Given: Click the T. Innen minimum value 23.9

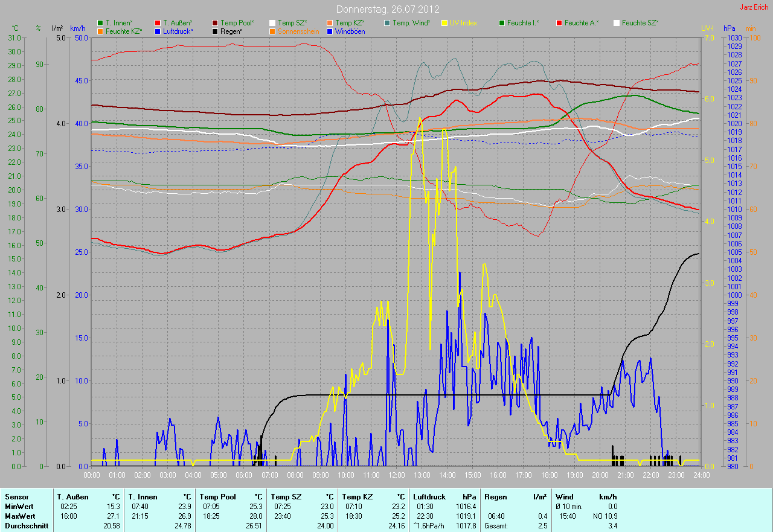Looking at the screenshot, I should [x=185, y=507].
